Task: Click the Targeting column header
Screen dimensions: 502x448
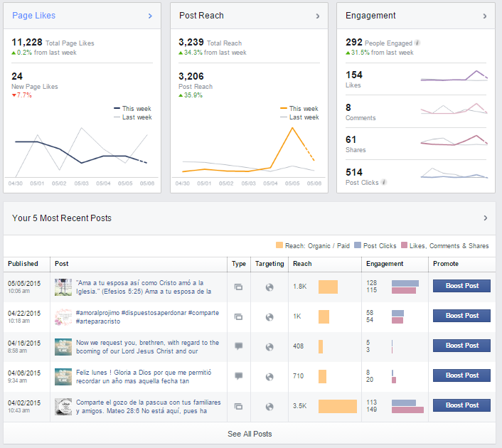Action: [x=269, y=264]
